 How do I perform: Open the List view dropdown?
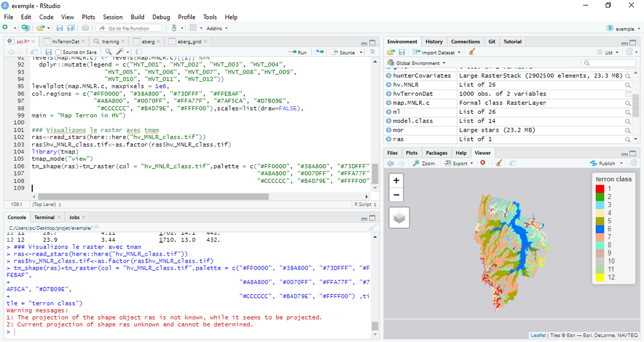[x=609, y=52]
